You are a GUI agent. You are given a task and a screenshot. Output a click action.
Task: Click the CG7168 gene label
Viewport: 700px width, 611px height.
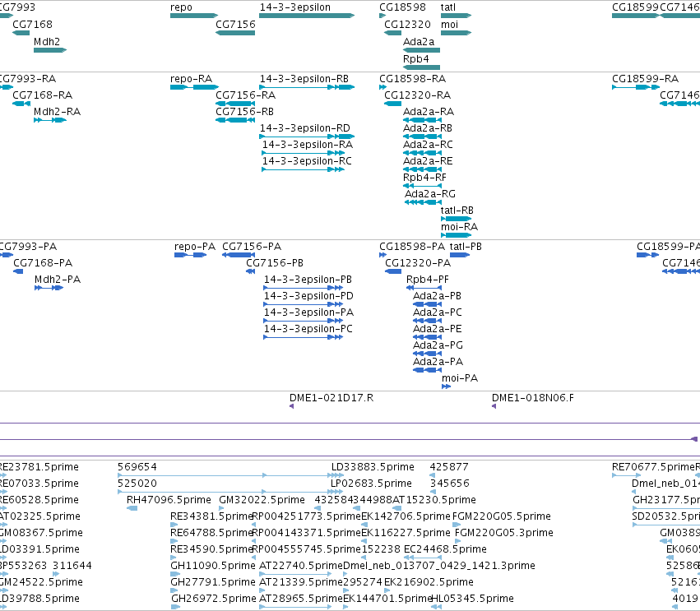32,25
